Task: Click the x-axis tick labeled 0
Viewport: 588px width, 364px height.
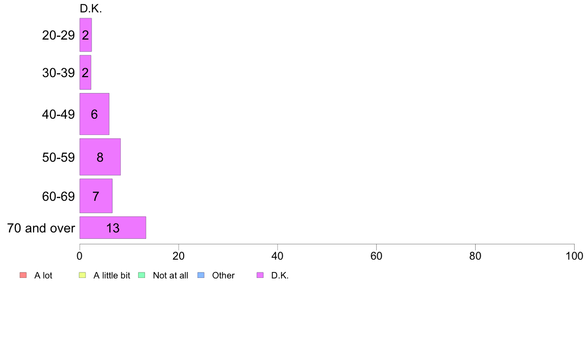Action: (x=80, y=256)
